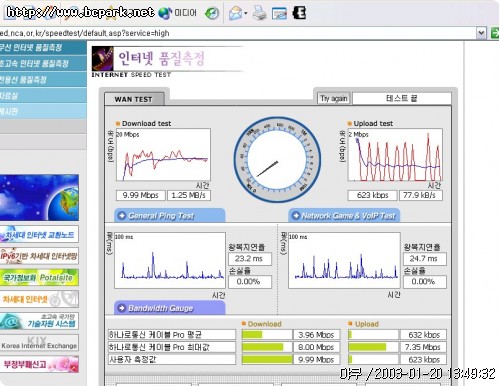Viewport: 500px width, 386px height.
Task: Click the 하나로통신 케이블 Pro 평균 row label
Action: click(x=172, y=335)
